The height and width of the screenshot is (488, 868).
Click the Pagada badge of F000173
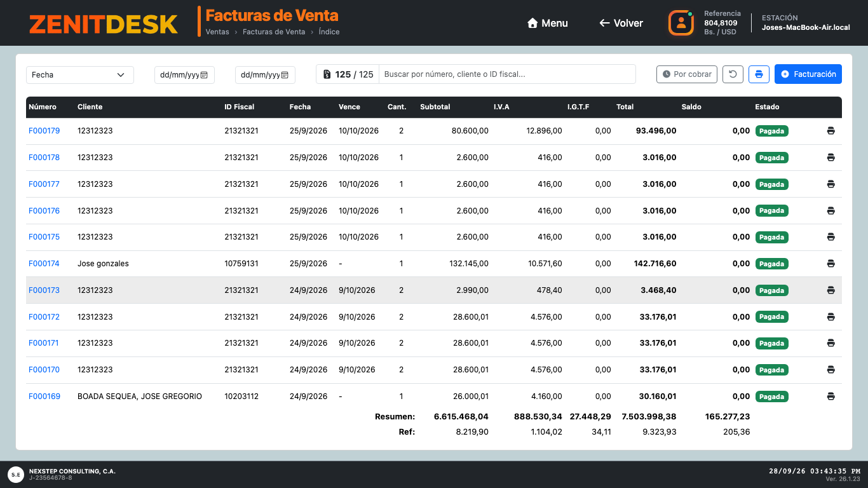click(x=771, y=290)
